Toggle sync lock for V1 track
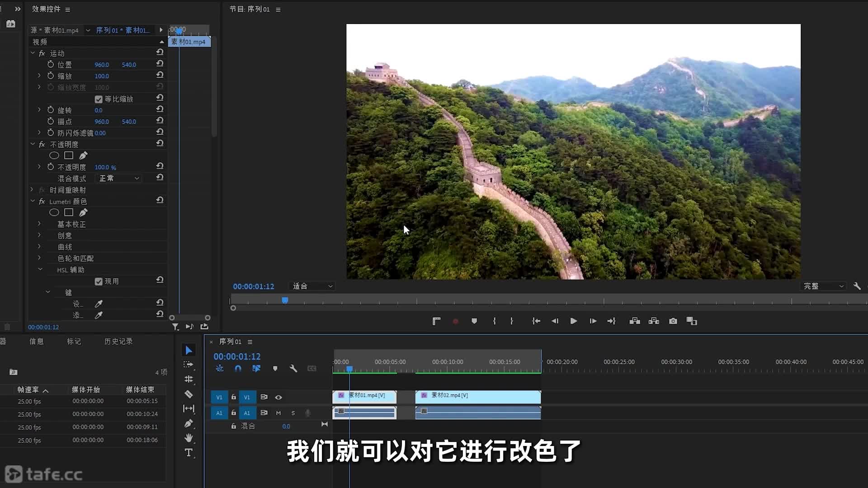Screen dimensions: 868x488 tap(264, 397)
